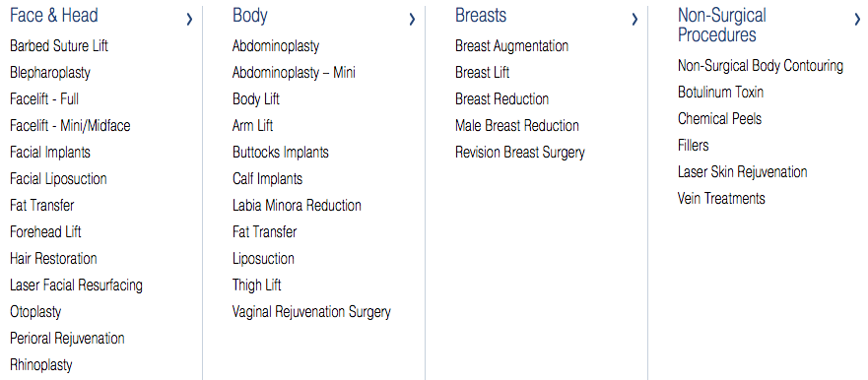Viewport: 868px width, 380px height.
Task: Expand the Face & Head chevron arrow
Action: pyautogui.click(x=190, y=20)
